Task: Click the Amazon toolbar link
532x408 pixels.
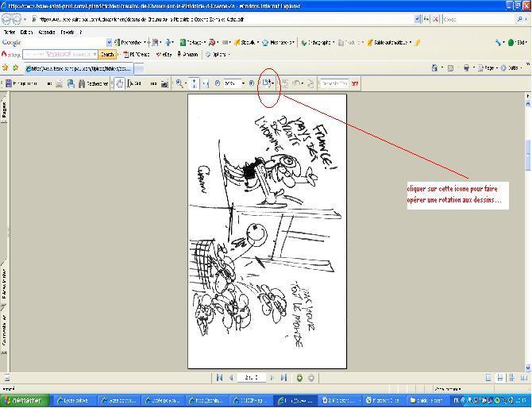Action: point(187,54)
